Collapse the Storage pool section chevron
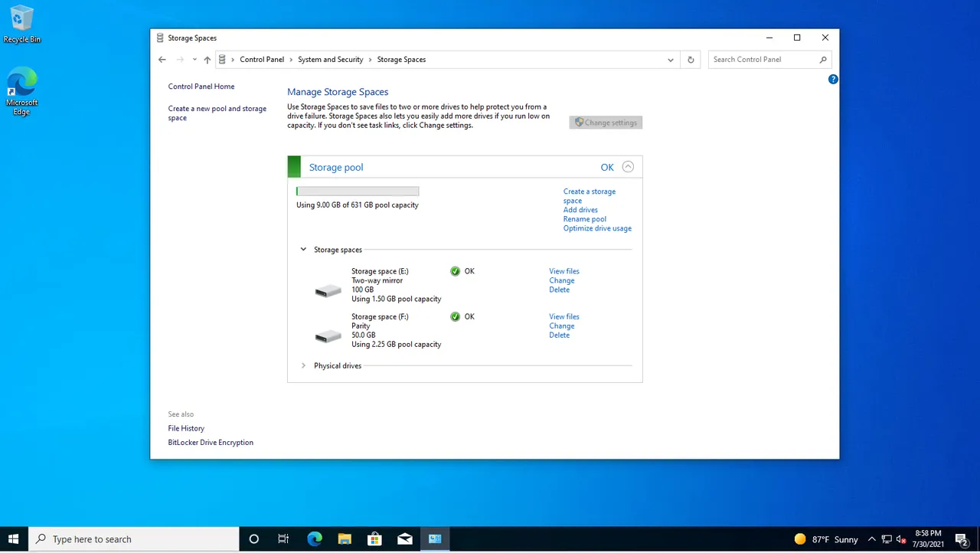Viewport: 980px width, 553px height. (x=628, y=167)
